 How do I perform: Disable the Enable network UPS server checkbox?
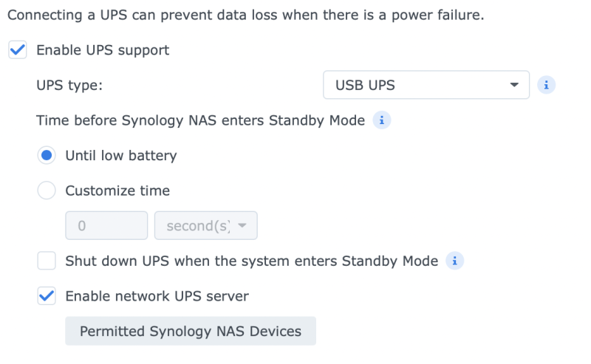(x=47, y=296)
